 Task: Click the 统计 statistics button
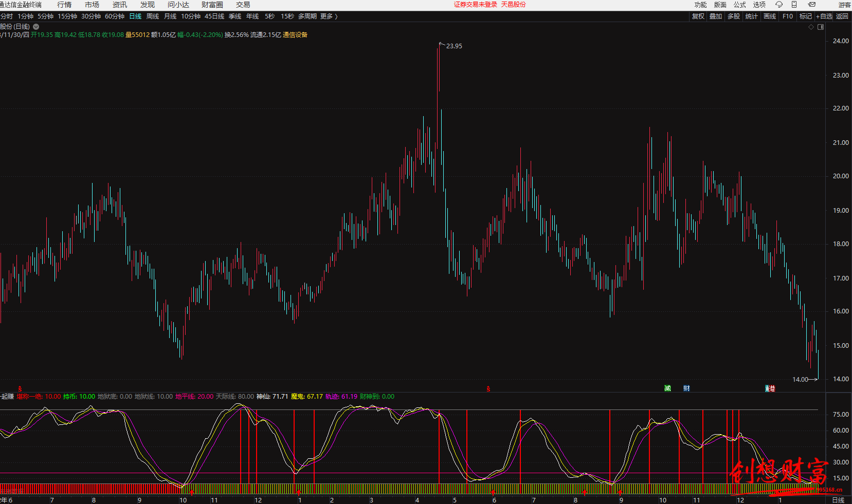point(752,16)
